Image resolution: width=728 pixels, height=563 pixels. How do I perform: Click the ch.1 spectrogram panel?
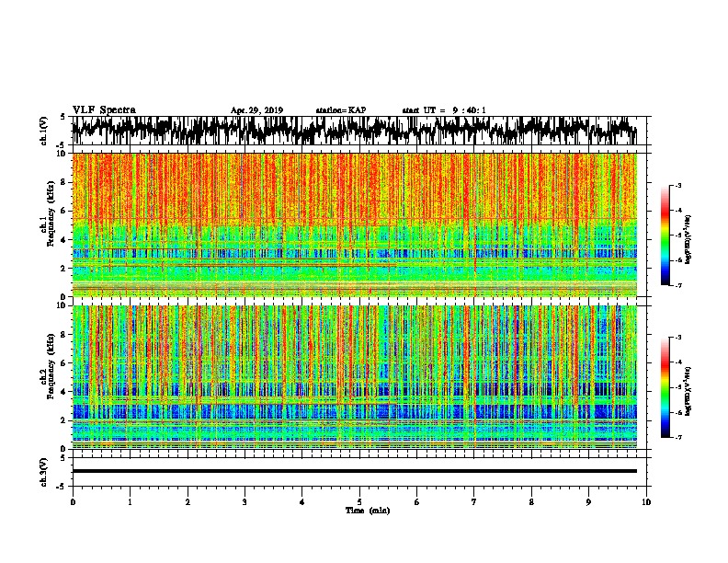(354, 224)
